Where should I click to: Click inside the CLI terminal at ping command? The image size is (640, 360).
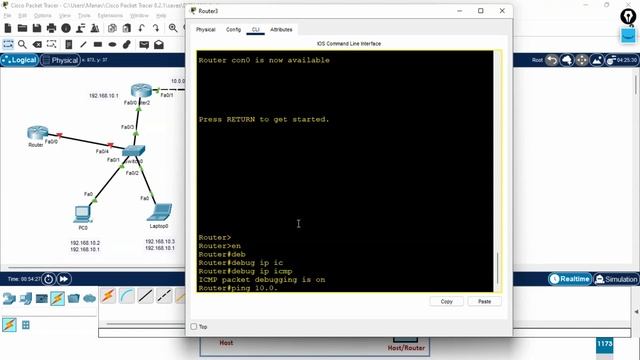point(238,288)
